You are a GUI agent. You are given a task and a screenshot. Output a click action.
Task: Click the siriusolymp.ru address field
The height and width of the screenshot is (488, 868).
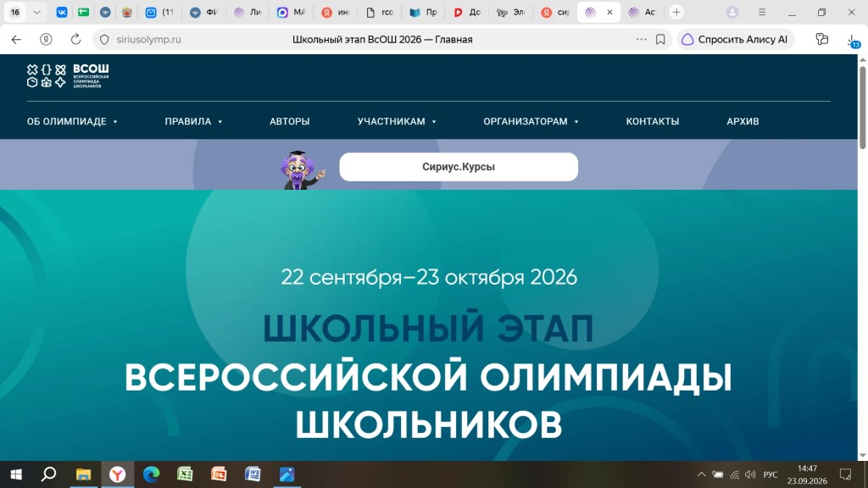point(148,39)
